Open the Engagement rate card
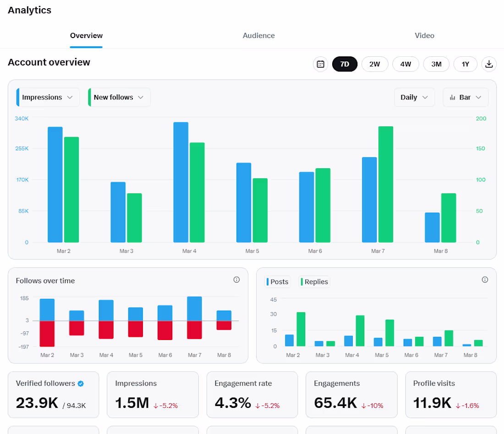This screenshot has height=434, width=504. (252, 395)
